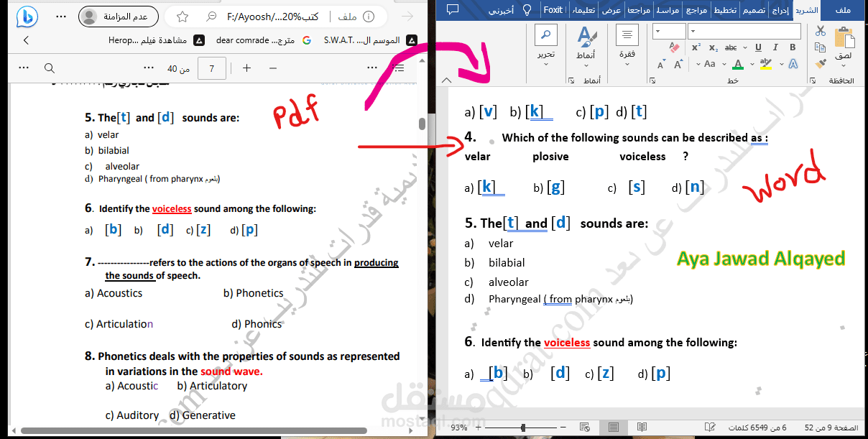The height and width of the screenshot is (439, 868).
Task: Adjust the Word zoom slider handle
Action: tap(523, 428)
